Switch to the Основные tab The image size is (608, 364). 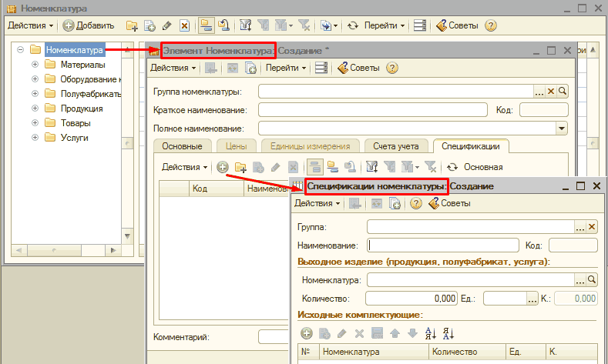[x=182, y=146]
